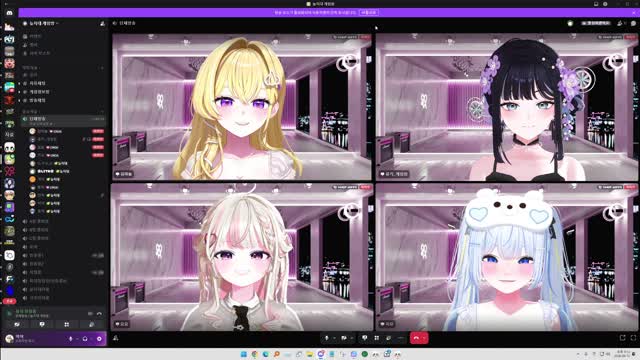Open microphone options arrow in call controls

[x=334, y=338]
